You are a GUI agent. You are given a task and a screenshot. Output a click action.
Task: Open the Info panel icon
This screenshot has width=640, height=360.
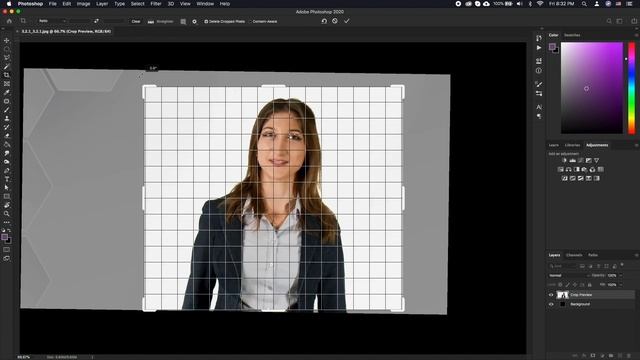click(539, 71)
